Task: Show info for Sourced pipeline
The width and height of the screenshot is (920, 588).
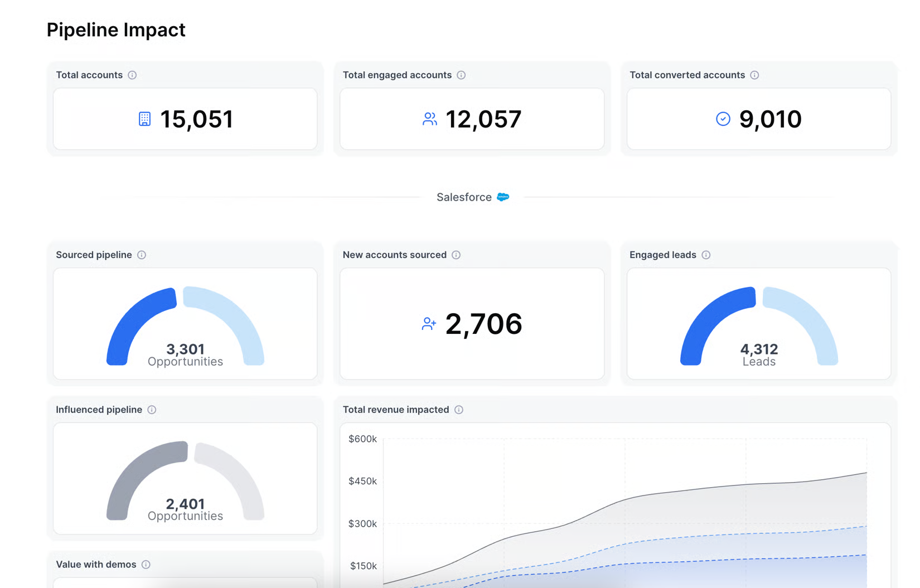Action: (x=142, y=255)
